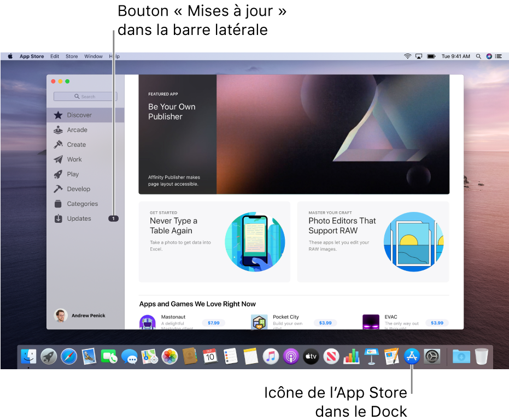The height and width of the screenshot is (420, 509).
Task: Open Reminders in the Dock
Action: 231,357
